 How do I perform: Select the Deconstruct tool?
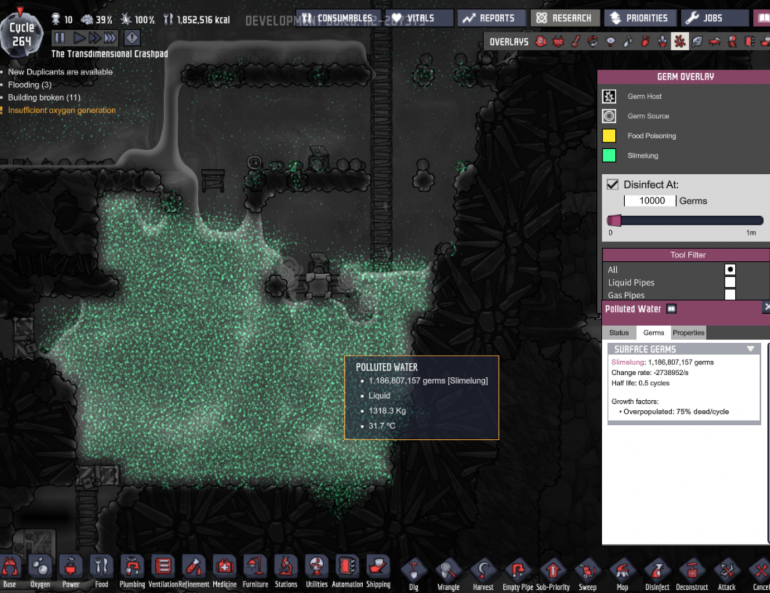coord(692,574)
